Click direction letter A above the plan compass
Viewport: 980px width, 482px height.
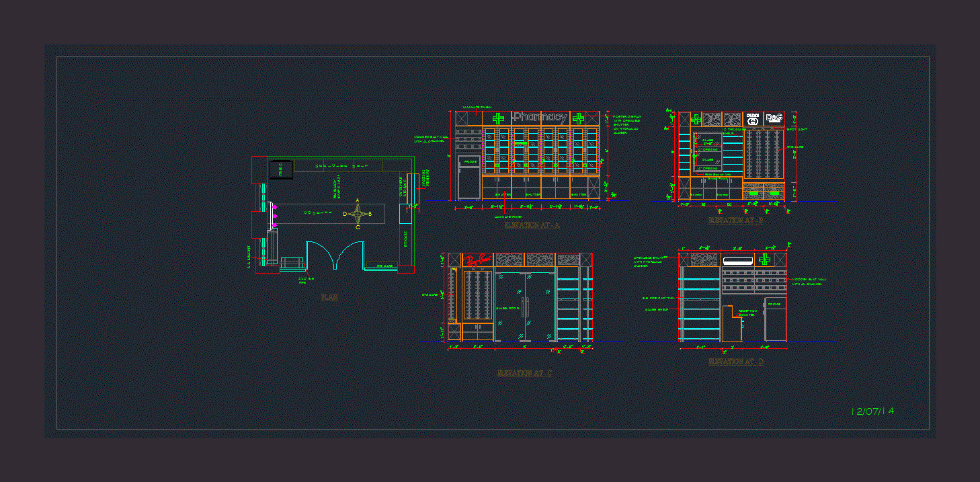[358, 200]
